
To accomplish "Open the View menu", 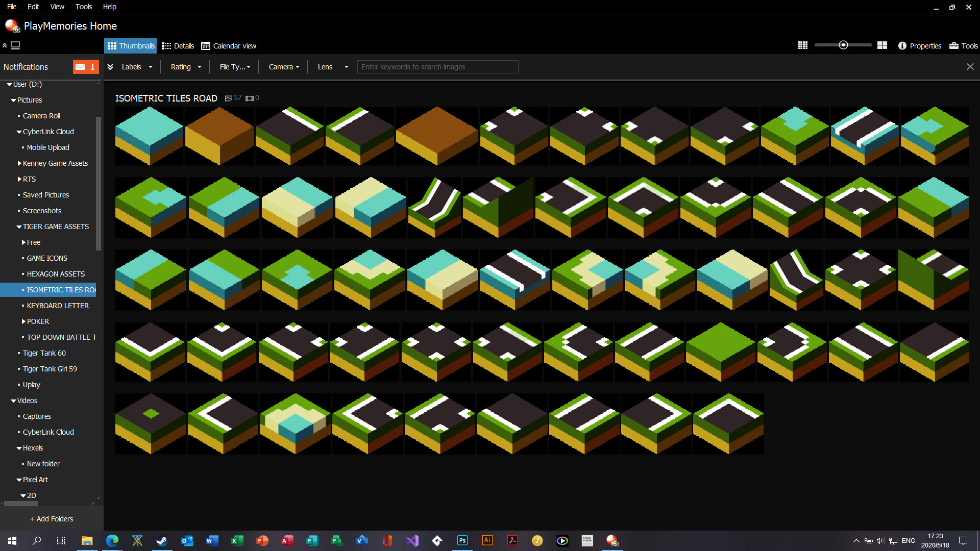I will (x=57, y=7).
